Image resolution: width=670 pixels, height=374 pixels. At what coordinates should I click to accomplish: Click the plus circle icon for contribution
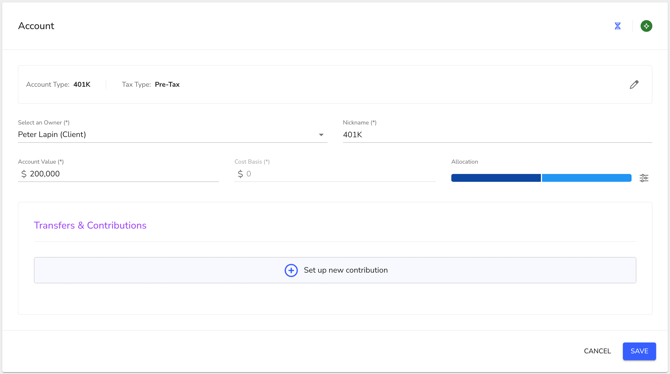point(291,270)
